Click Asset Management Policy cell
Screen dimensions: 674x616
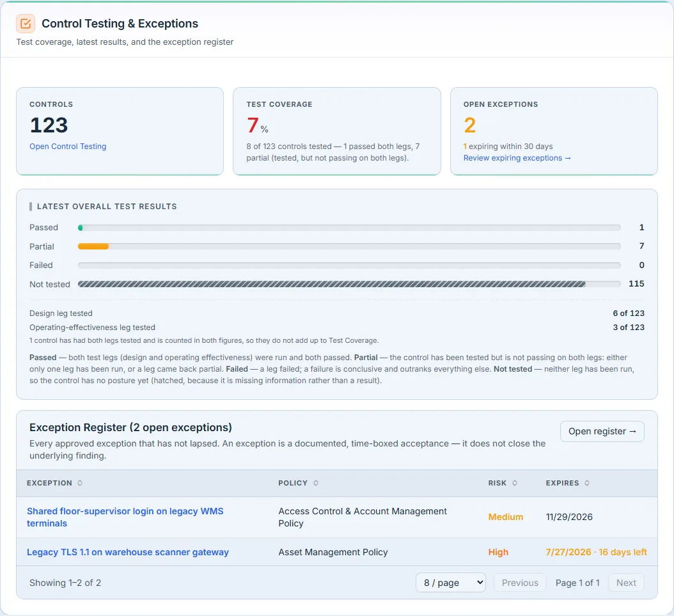pos(333,552)
